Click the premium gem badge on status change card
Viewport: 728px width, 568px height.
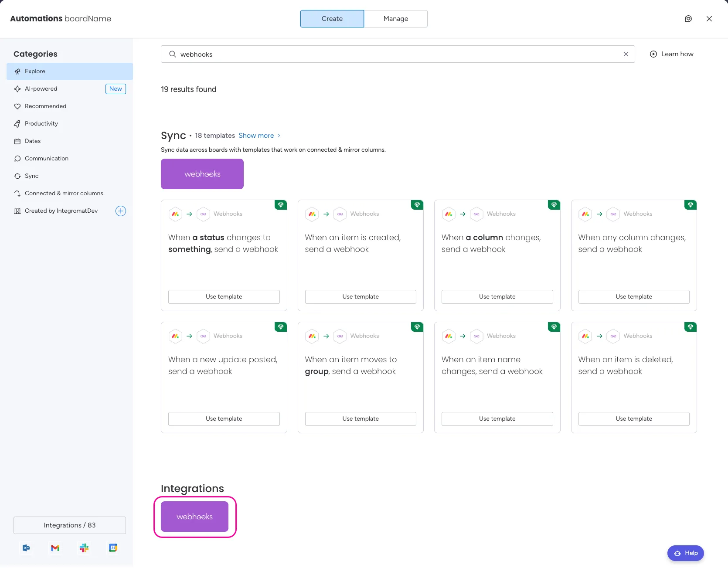click(281, 205)
